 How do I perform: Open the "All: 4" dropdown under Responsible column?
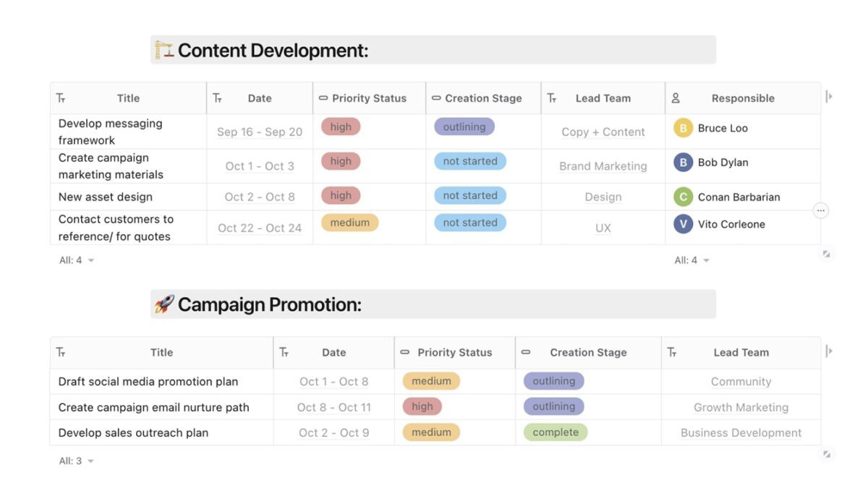tap(692, 260)
